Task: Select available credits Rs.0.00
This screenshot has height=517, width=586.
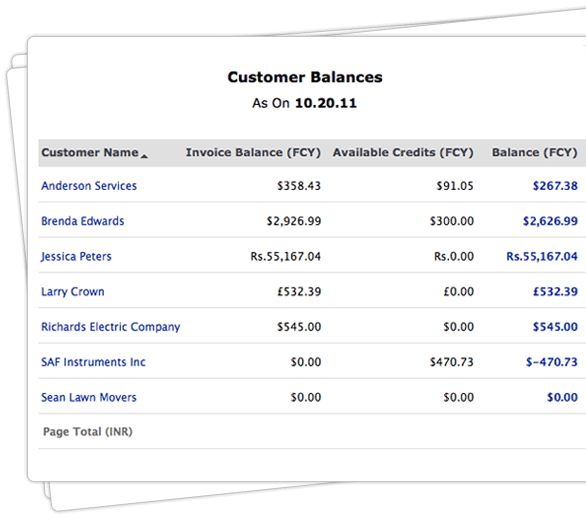Action: pyautogui.click(x=454, y=256)
